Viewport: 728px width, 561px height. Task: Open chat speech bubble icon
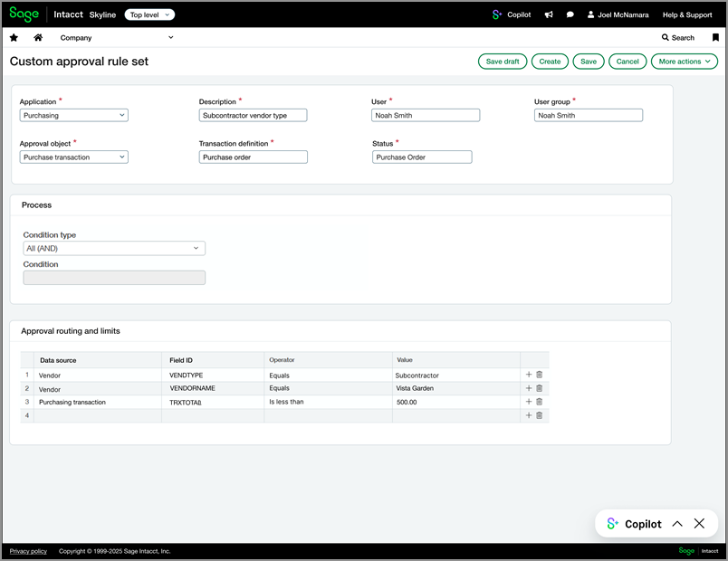coord(570,14)
